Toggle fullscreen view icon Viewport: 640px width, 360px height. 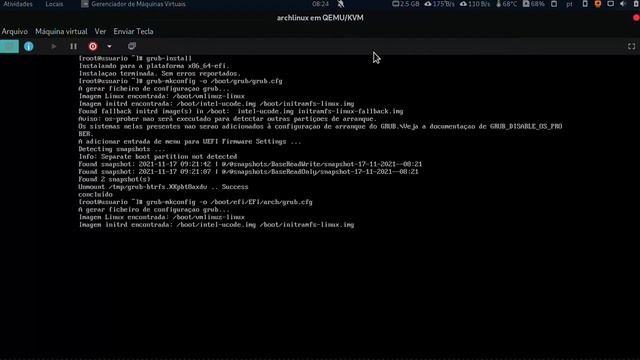coord(631,47)
